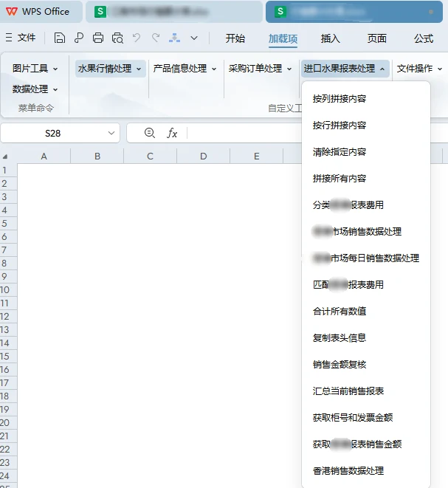This screenshot has height=488, width=448.
Task: Click the empty formula bar field
Action: (x=244, y=133)
